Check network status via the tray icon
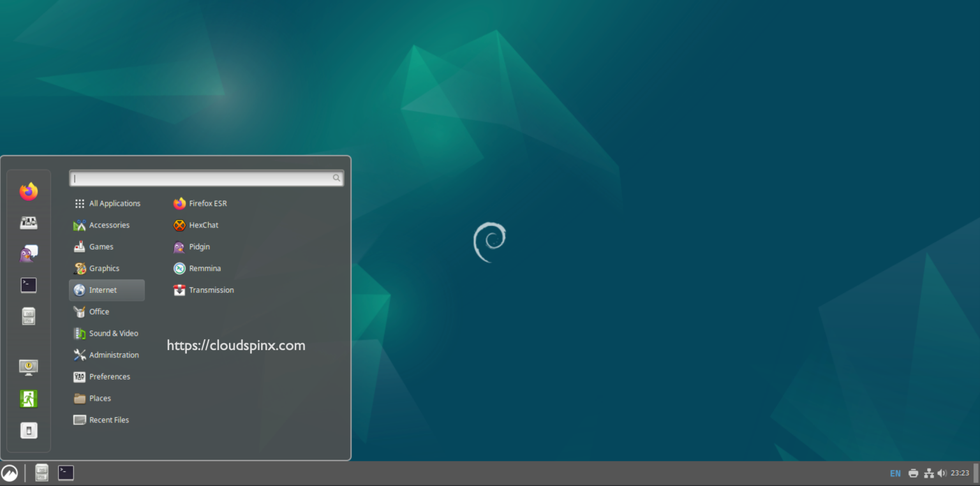This screenshot has height=486, width=980. [929, 473]
